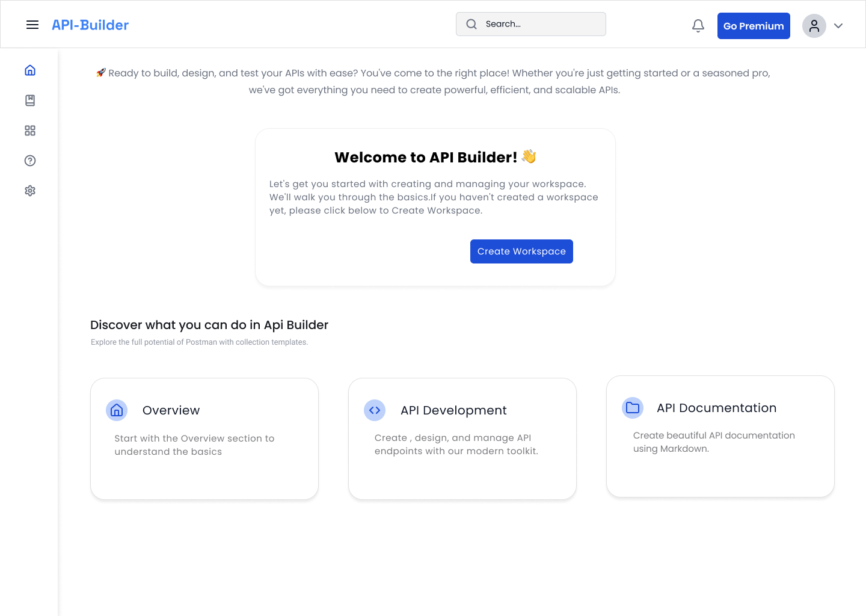
Task: Click the user avatar icon
Action: point(814,26)
